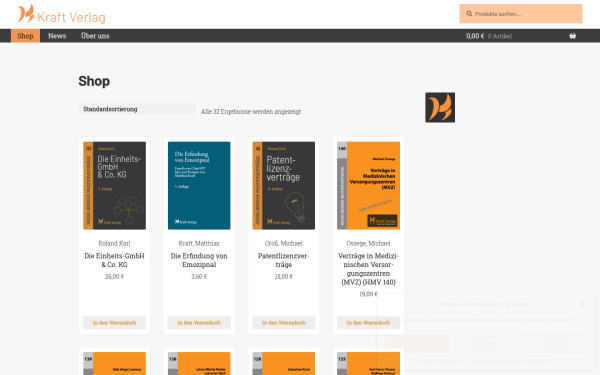Click the Verträge in Medizinischen Versorgungszentren title

[x=368, y=269]
